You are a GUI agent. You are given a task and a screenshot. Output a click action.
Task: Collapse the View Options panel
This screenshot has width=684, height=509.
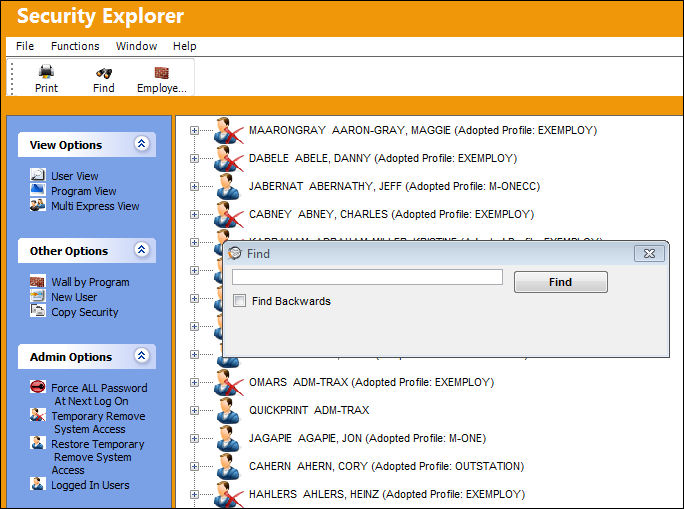coord(141,143)
